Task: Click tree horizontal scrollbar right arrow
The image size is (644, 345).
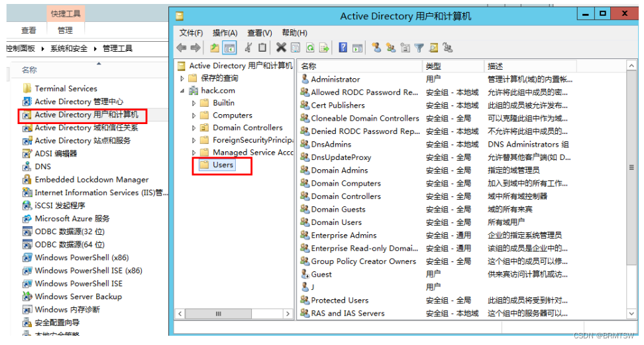Action: point(288,314)
